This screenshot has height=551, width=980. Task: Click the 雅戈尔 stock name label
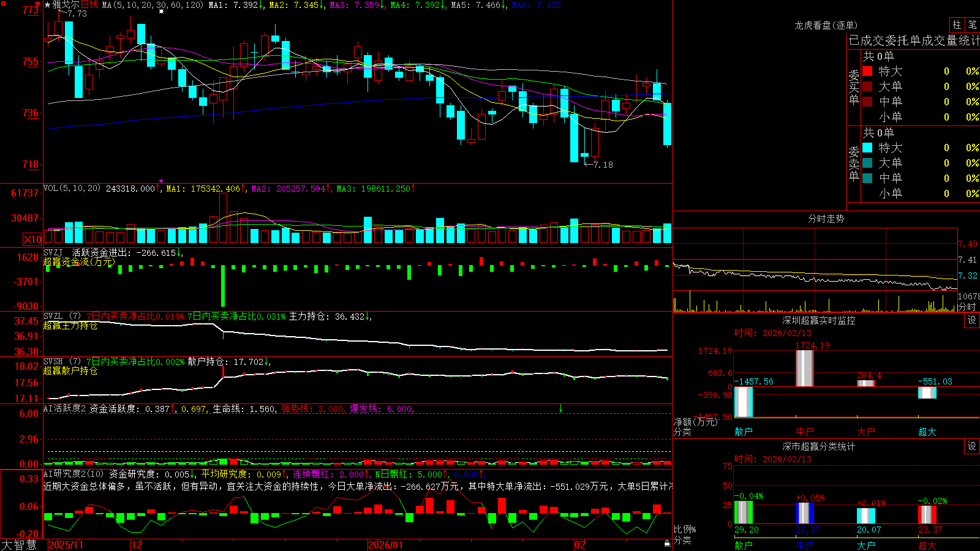(66, 5)
